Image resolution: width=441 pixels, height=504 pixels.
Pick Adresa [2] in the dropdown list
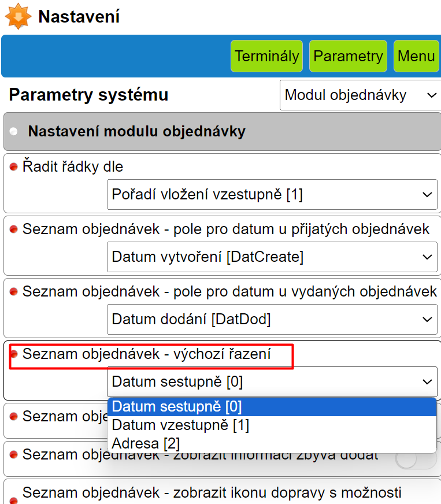pyautogui.click(x=272, y=443)
